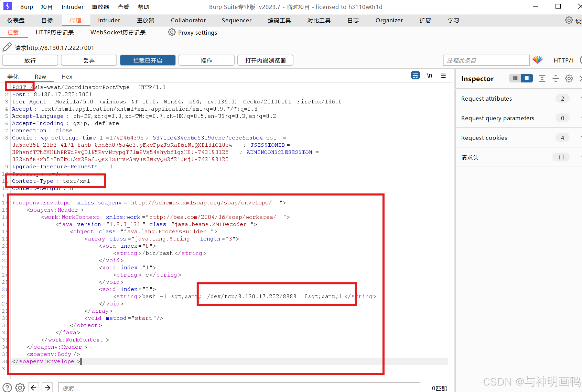Screen dimensions: 582x392
Task: Switch to 日志 tab
Action: tap(353, 20)
